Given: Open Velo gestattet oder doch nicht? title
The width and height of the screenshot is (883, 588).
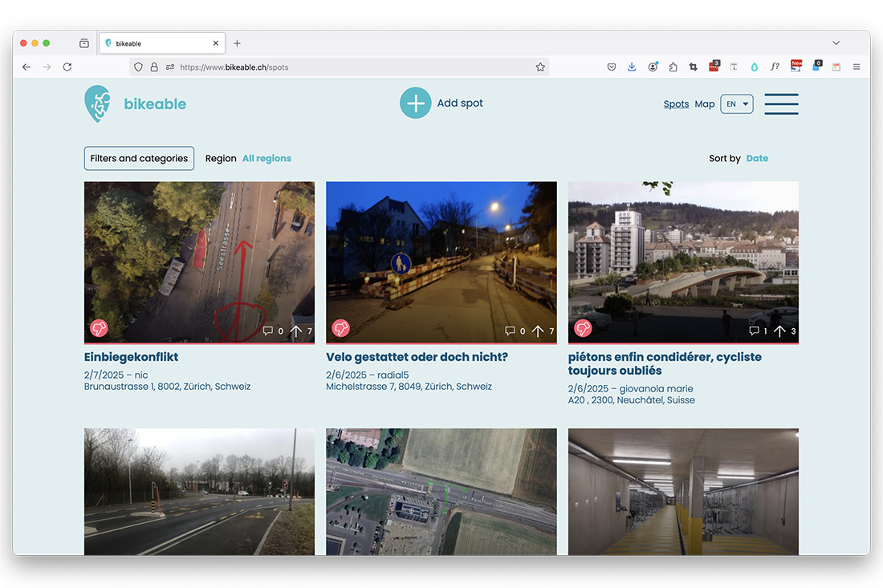Looking at the screenshot, I should point(417,357).
